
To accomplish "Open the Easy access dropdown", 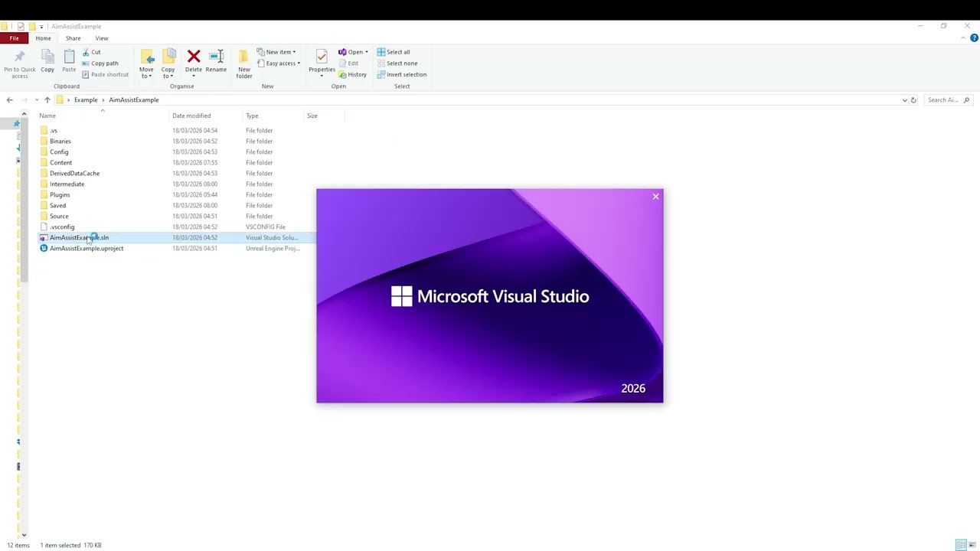I will (279, 64).
